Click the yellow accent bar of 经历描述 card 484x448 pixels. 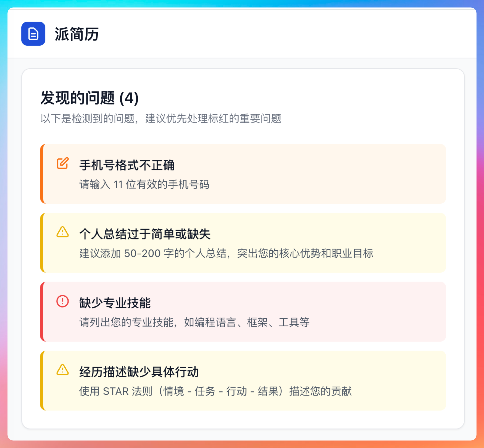42,380
